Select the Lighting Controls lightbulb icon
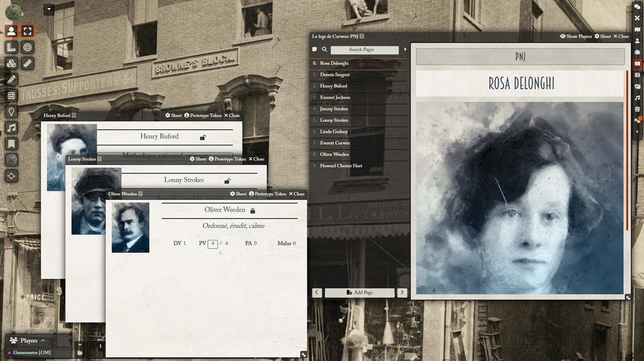Screen dimensions: 644x361 coord(11,112)
